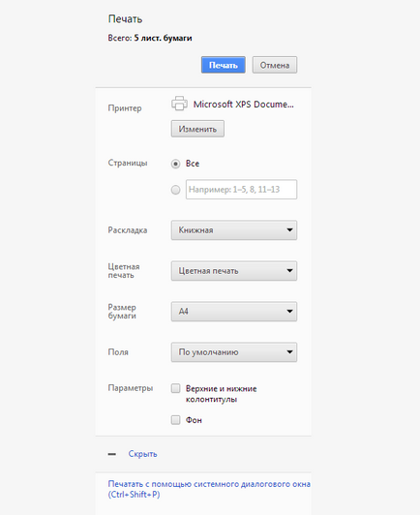The height and width of the screenshot is (515, 420).
Task: Click the page range input field
Action: click(x=241, y=189)
